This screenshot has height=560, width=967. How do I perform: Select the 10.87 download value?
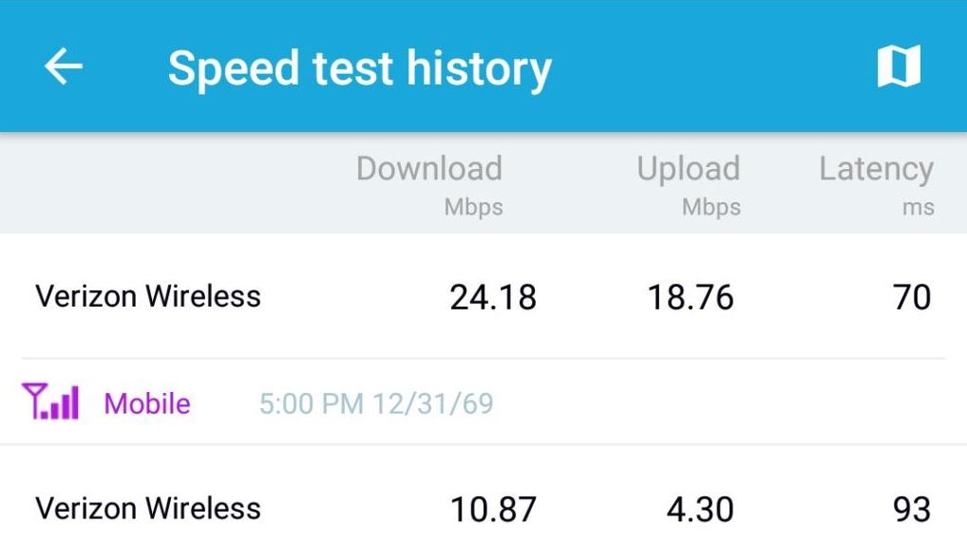[x=493, y=510]
